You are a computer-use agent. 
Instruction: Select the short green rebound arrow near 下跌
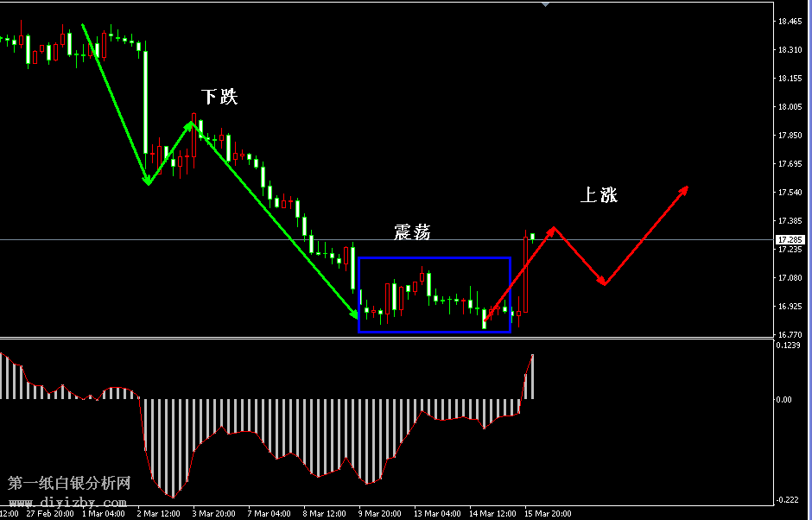pyautogui.click(x=171, y=152)
